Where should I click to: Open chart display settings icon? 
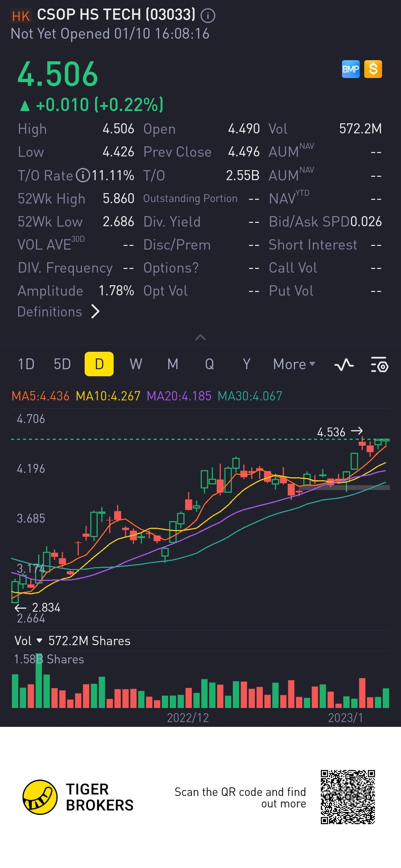[379, 365]
